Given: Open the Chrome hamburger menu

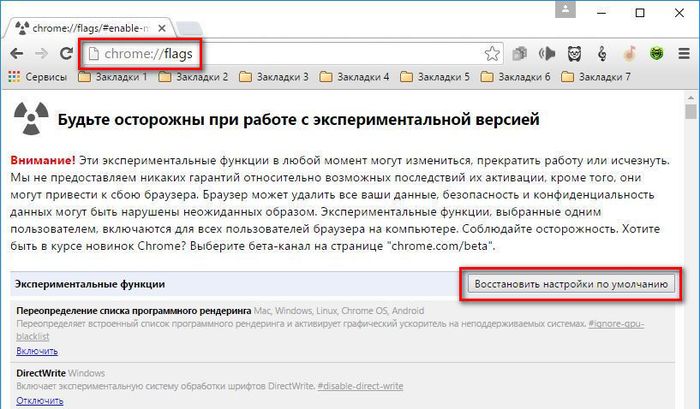Looking at the screenshot, I should (684, 53).
